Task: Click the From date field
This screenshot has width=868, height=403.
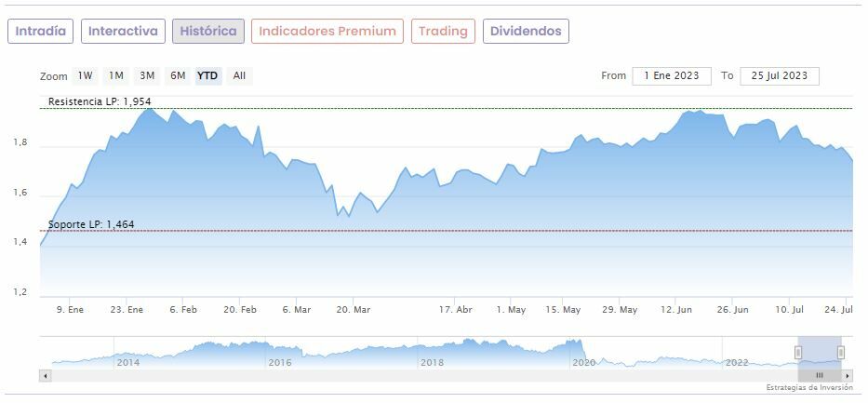Action: point(671,76)
